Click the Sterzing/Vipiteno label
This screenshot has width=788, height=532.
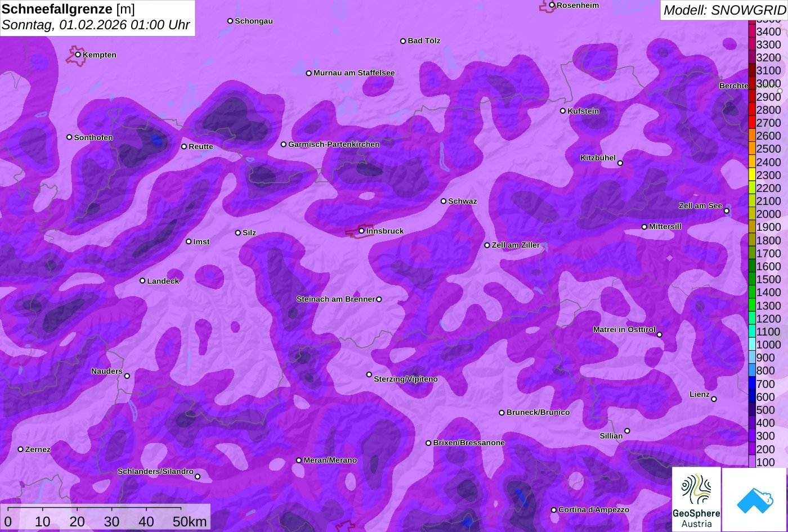coord(406,379)
